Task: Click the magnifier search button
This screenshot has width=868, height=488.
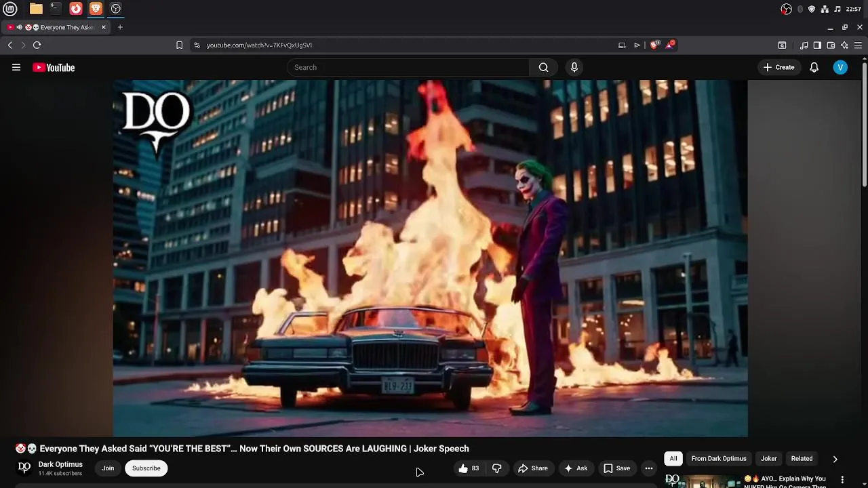Action: coord(543,67)
